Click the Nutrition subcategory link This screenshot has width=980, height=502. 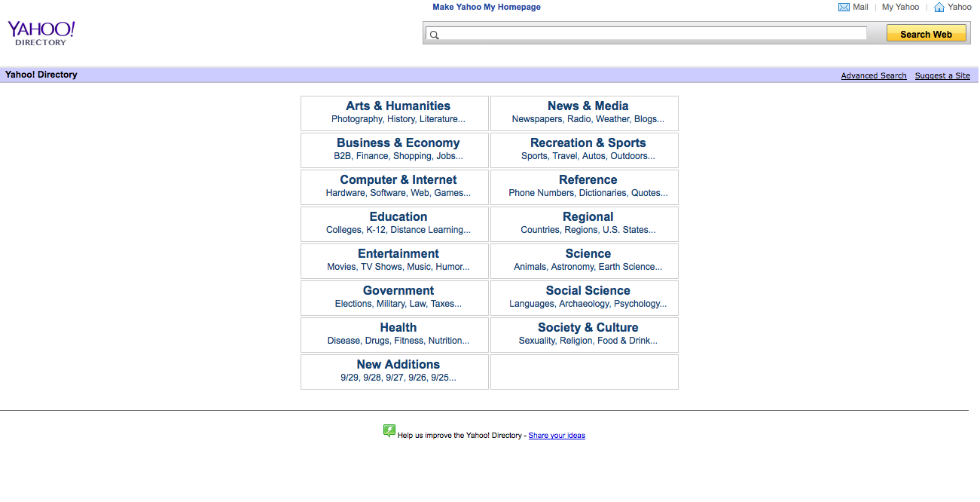coord(445,341)
